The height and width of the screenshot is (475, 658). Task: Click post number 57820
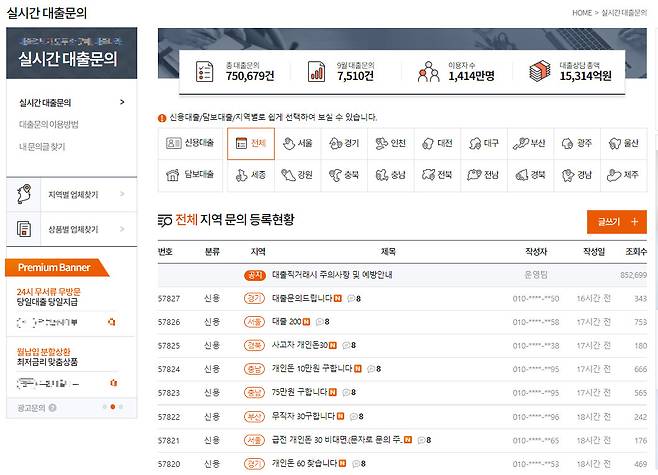pos(169,464)
